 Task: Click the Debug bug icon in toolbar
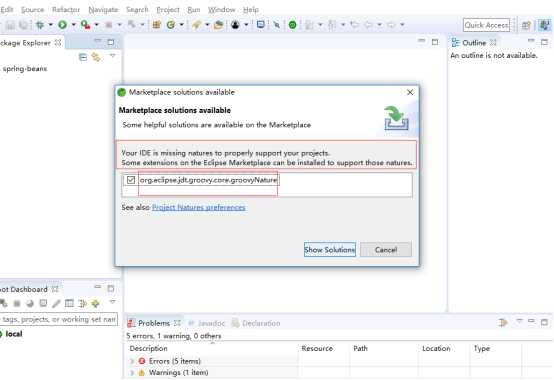coord(40,25)
